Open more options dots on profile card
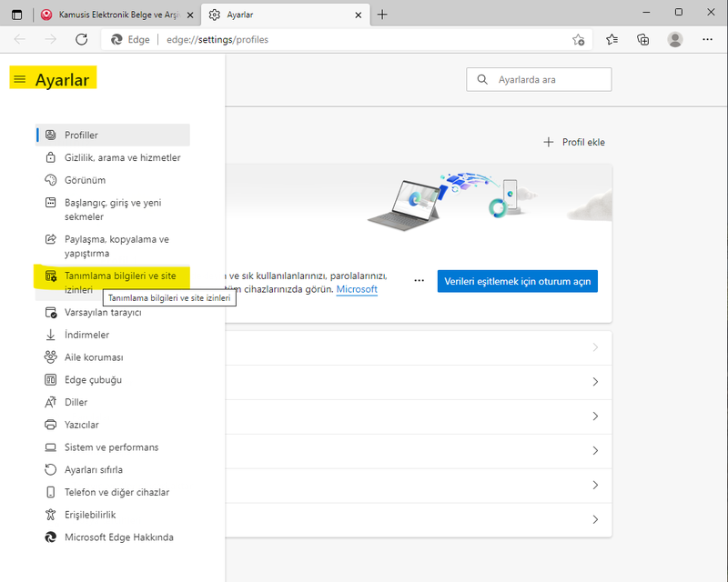The image size is (728, 582). [x=419, y=281]
